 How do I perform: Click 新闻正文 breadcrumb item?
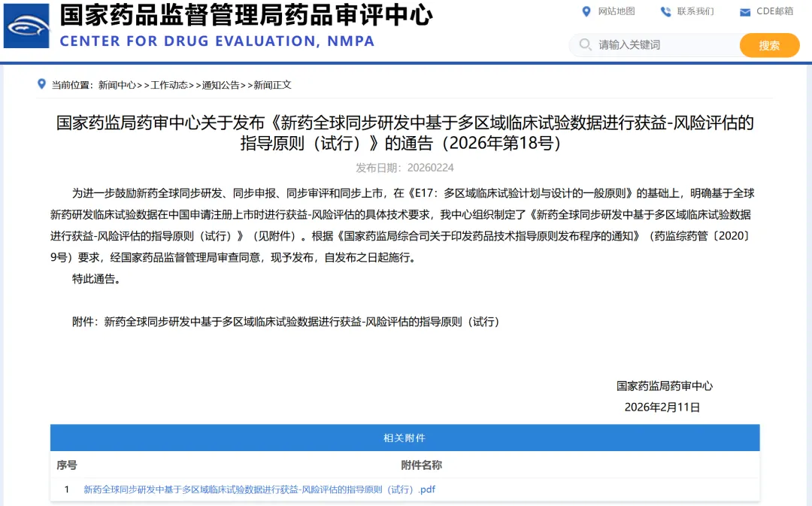click(272, 85)
